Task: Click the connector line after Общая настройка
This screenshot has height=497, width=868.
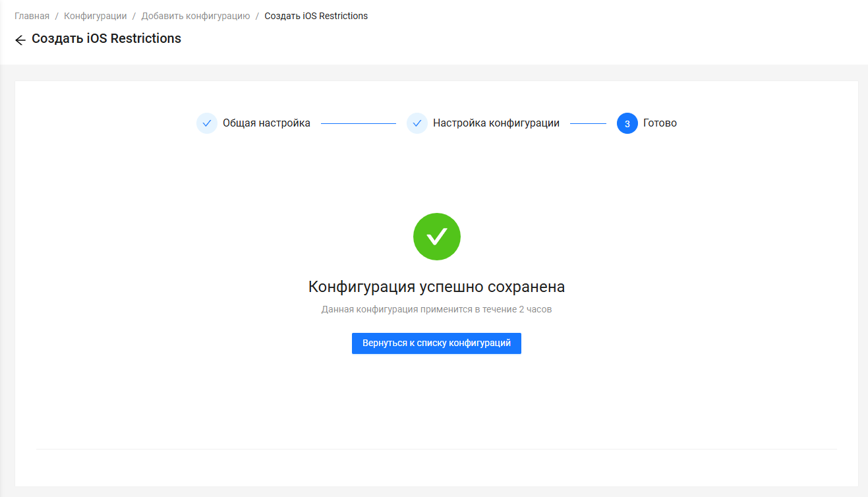Action: tap(358, 123)
